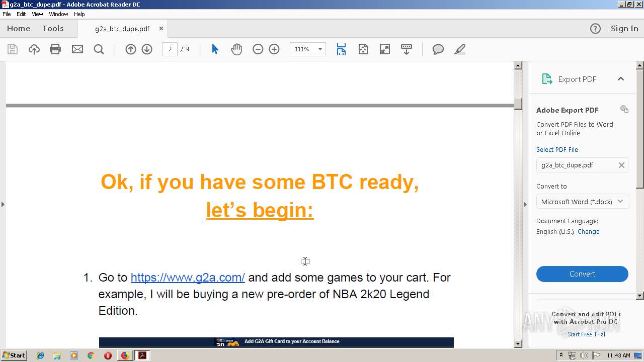Open the https://www.g2a.com/ hyperlink
This screenshot has width=644, height=362.
point(188,278)
